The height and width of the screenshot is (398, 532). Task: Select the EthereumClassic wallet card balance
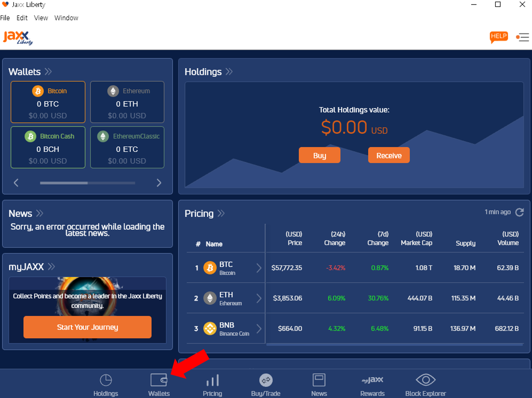click(127, 149)
